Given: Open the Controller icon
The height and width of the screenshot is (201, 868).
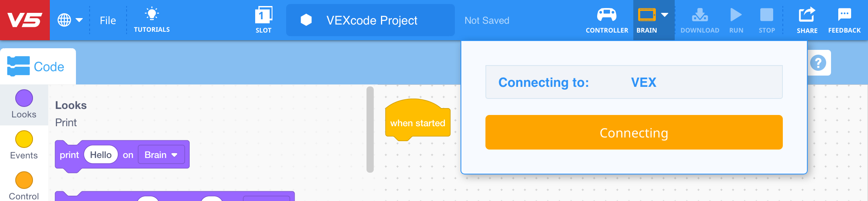Looking at the screenshot, I should (x=606, y=15).
